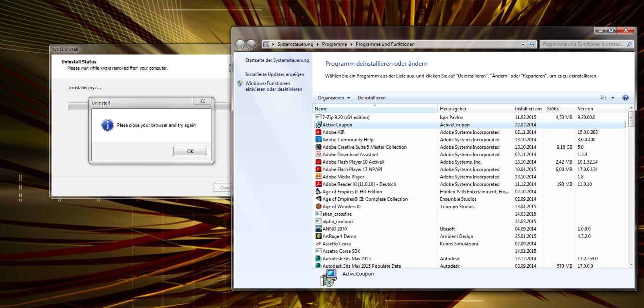Open Installierte Updates anzeigen link

click(x=275, y=74)
